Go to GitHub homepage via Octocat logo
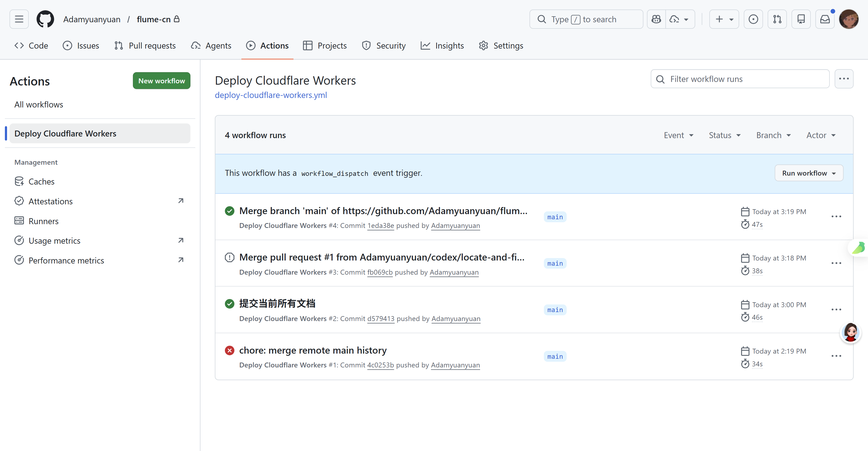The width and height of the screenshot is (868, 451). click(45, 19)
